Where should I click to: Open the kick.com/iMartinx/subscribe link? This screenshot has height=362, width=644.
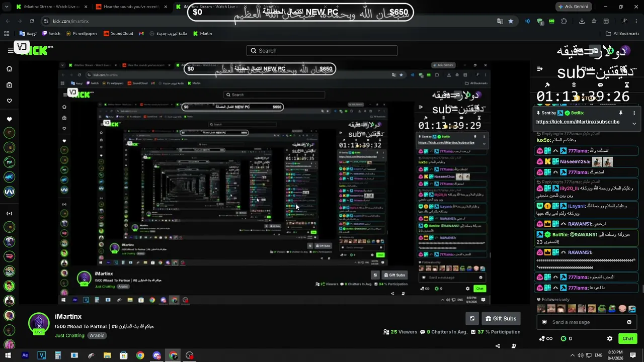pyautogui.click(x=578, y=122)
